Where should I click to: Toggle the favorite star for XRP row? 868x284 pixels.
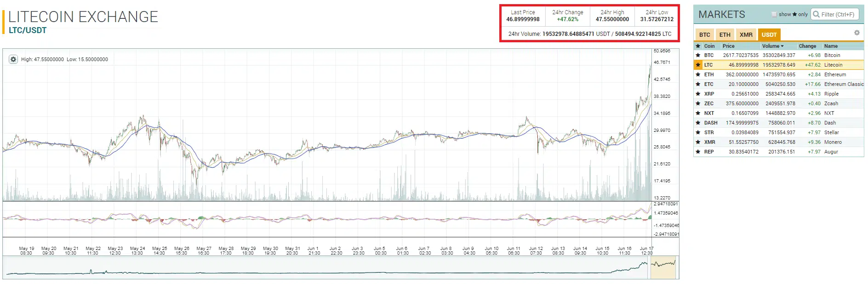pos(698,94)
